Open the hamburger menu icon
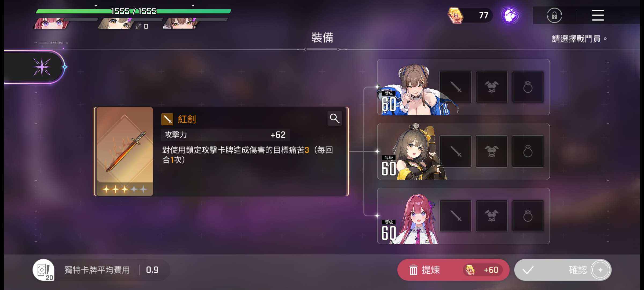The width and height of the screenshot is (644, 290). point(598,15)
